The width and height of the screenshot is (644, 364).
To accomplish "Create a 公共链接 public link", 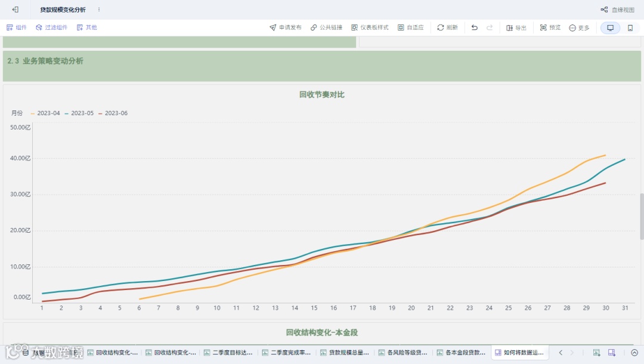I will [326, 27].
